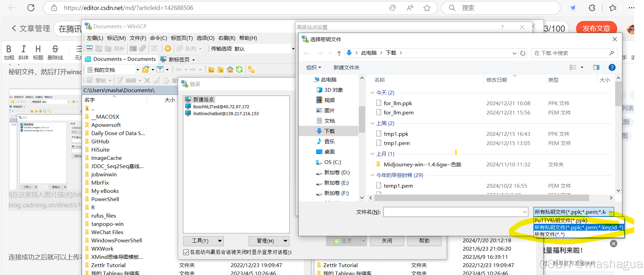Collapse the 上月 (1) file group
Image resolution: width=644 pixels, height=275 pixels.
click(x=372, y=154)
